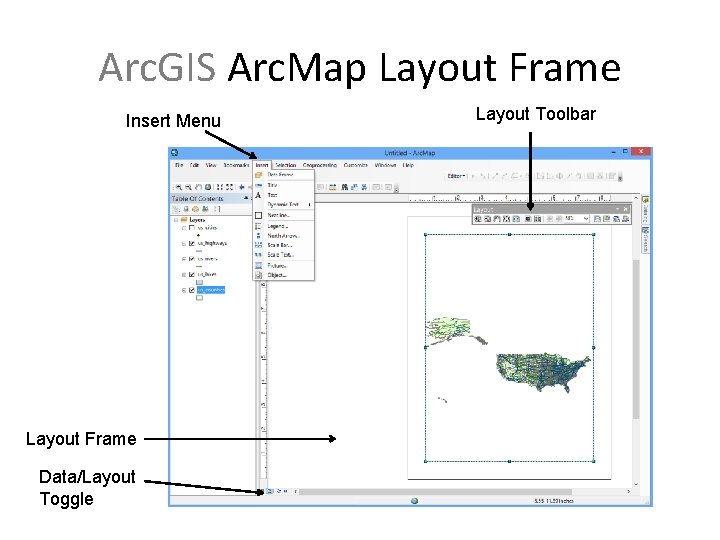Open the Customize menu
The height and width of the screenshot is (540, 720).
[x=355, y=165]
